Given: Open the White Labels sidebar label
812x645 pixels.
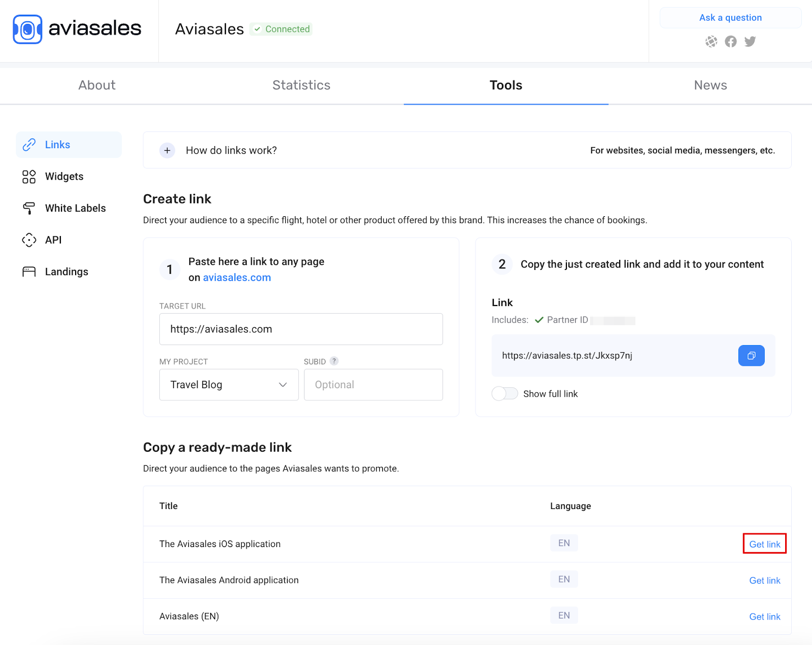Looking at the screenshot, I should coord(76,208).
